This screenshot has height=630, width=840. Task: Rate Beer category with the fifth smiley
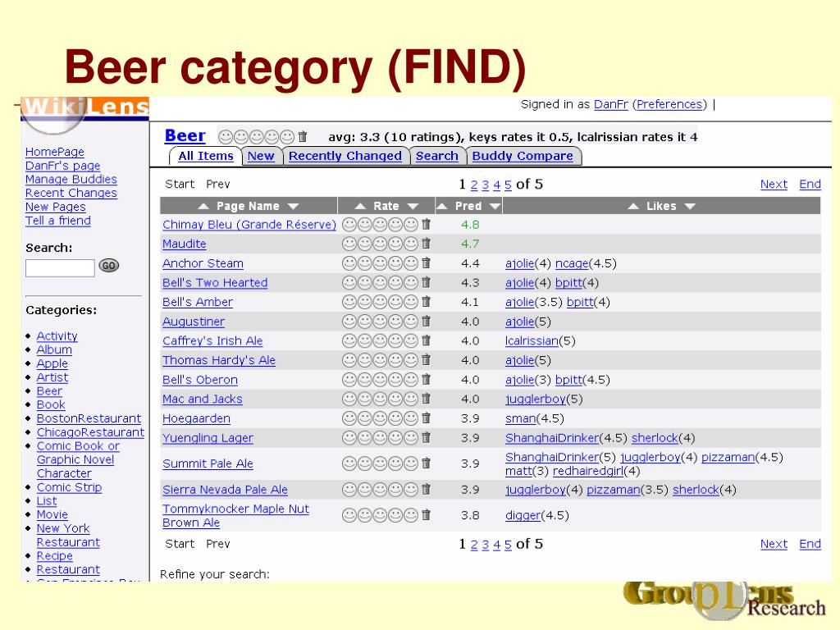click(x=288, y=137)
